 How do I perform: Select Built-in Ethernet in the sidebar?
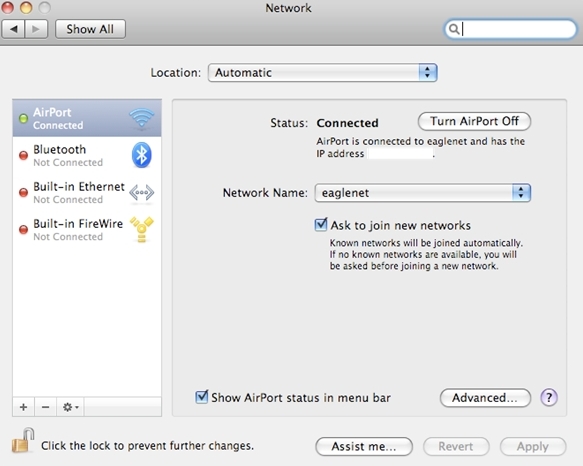pos(87,192)
